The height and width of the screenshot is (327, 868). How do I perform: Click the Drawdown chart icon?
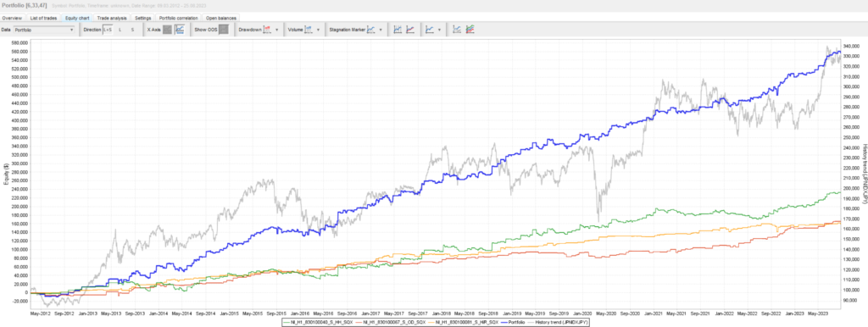(267, 30)
